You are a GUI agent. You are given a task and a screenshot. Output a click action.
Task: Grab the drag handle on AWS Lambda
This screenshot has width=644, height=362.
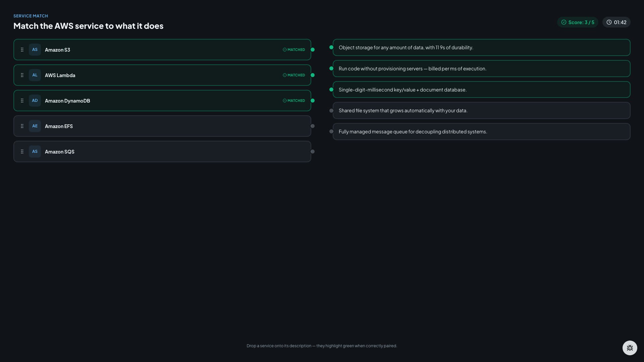click(x=22, y=75)
